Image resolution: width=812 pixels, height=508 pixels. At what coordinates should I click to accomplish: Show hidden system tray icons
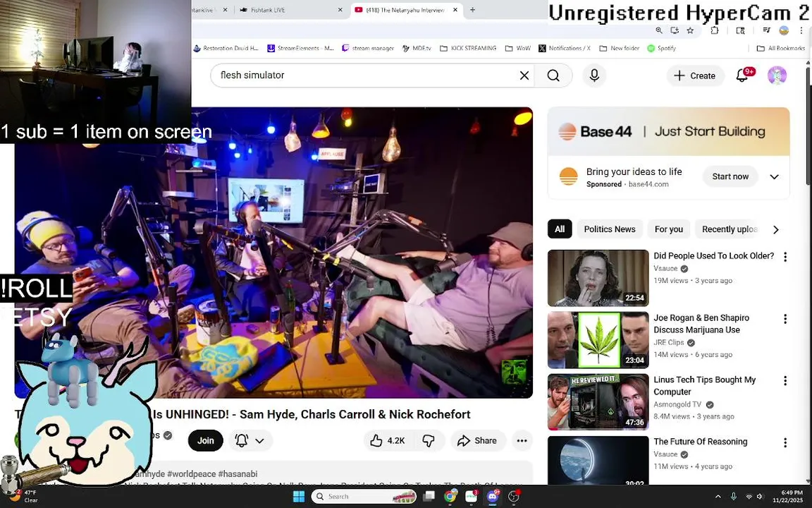click(718, 497)
